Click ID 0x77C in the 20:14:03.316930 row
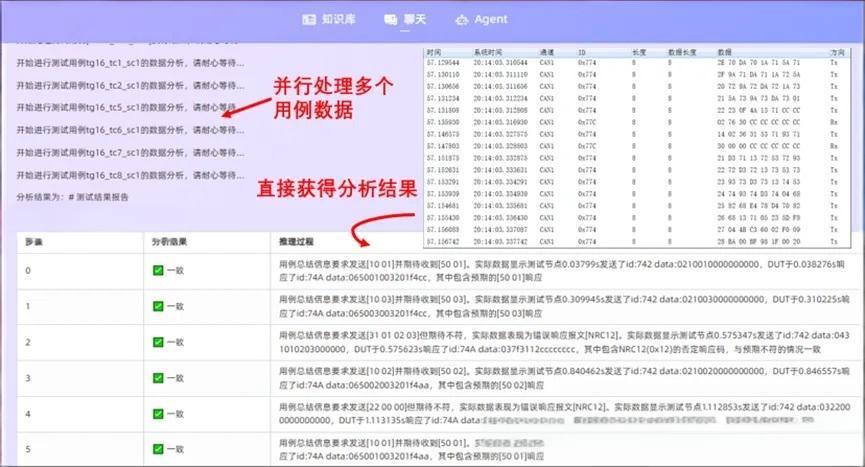This screenshot has width=865, height=467. pos(587,122)
